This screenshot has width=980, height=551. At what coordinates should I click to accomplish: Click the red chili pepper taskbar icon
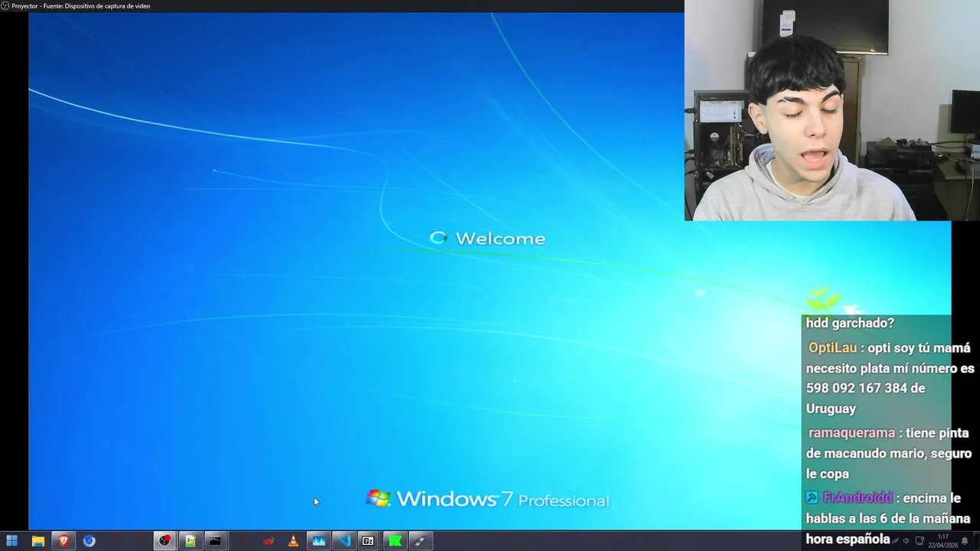pyautogui.click(x=268, y=541)
